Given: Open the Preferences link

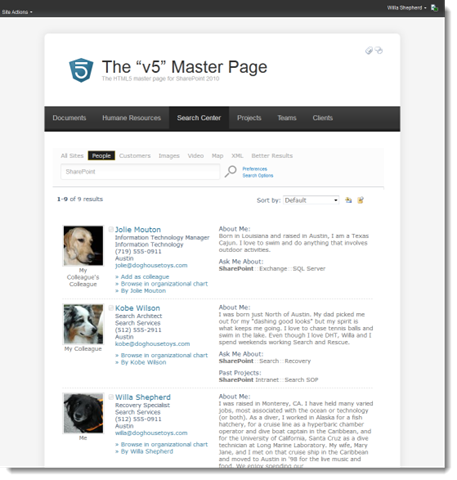Looking at the screenshot, I should tap(255, 169).
